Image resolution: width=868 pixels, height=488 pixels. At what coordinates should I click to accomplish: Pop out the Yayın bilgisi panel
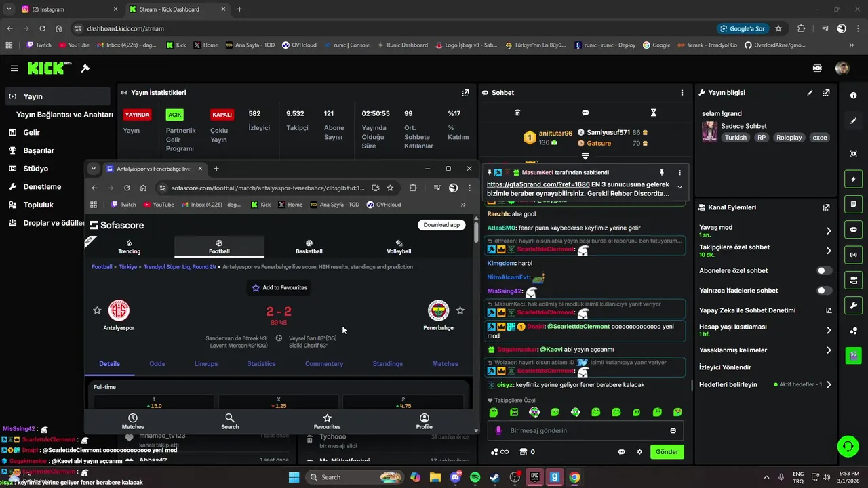(826, 93)
